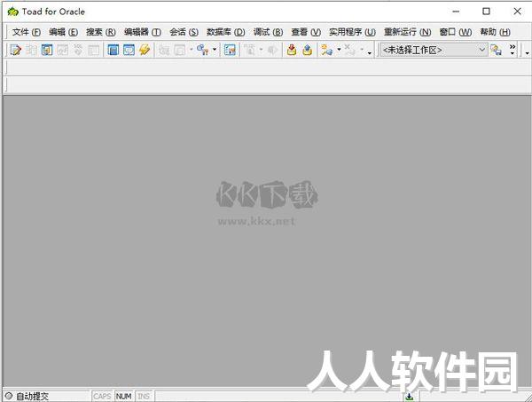
Task: Open a new Editor with the pencil icon
Action: tap(16, 50)
